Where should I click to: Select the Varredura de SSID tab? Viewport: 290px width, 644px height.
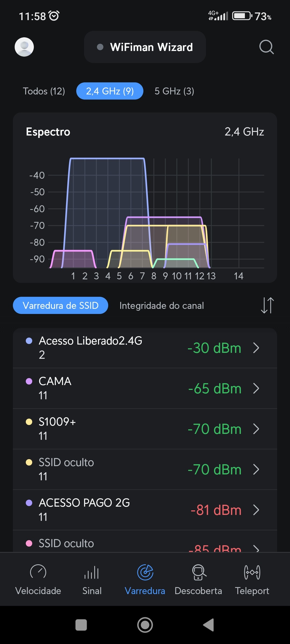pyautogui.click(x=60, y=306)
